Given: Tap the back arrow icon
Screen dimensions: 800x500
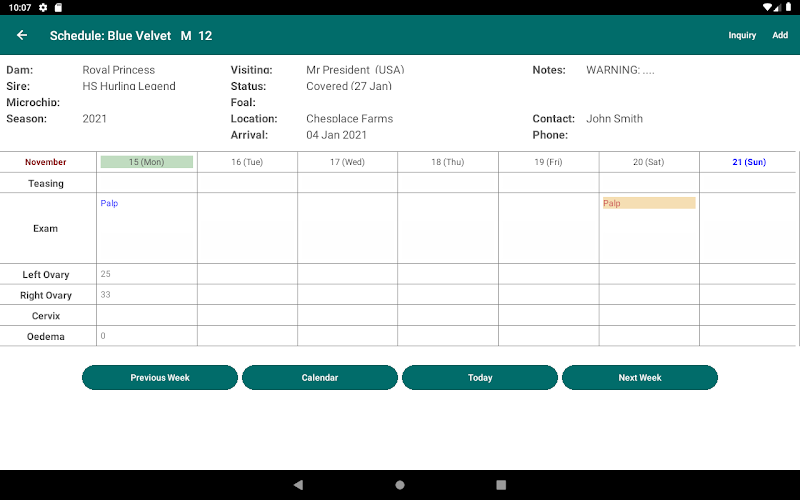Looking at the screenshot, I should click(22, 36).
